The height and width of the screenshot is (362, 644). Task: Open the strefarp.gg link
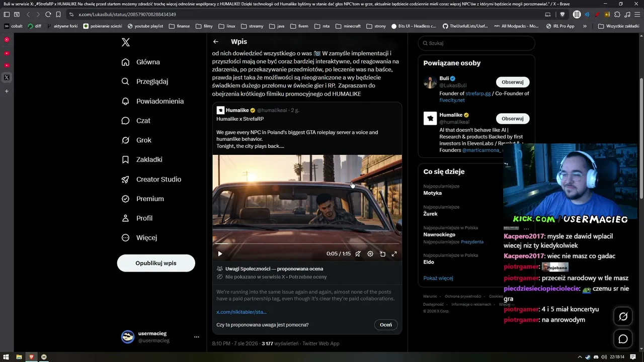pos(478,94)
